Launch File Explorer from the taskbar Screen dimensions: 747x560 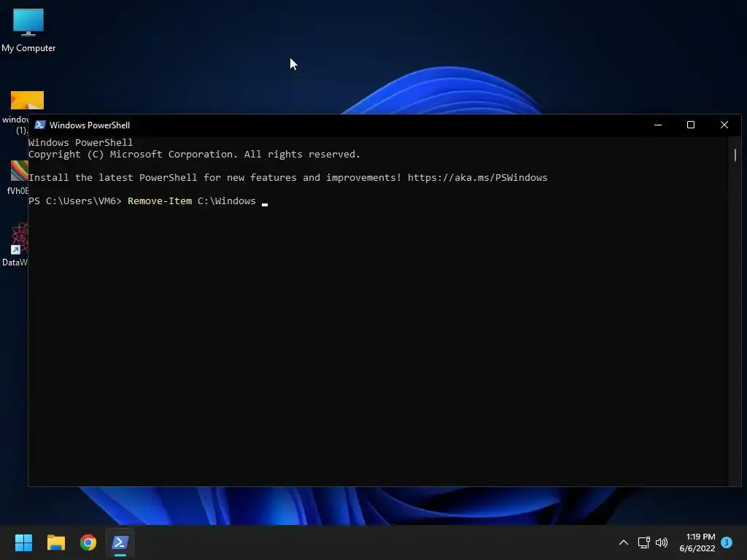55,542
